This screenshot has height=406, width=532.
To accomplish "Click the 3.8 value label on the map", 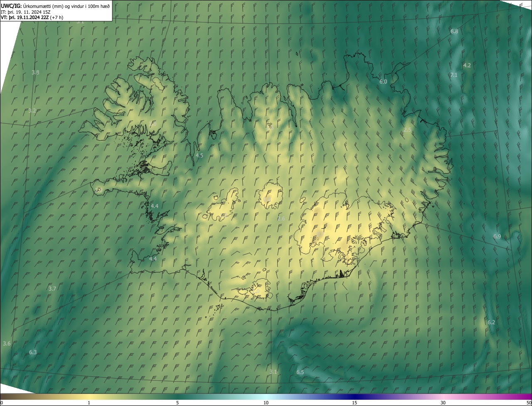I will tap(35, 72).
